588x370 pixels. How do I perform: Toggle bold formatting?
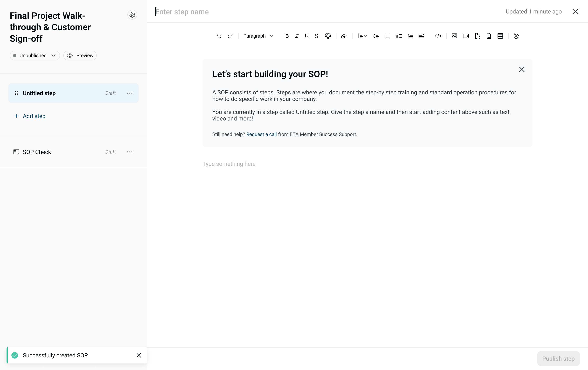pos(287,36)
